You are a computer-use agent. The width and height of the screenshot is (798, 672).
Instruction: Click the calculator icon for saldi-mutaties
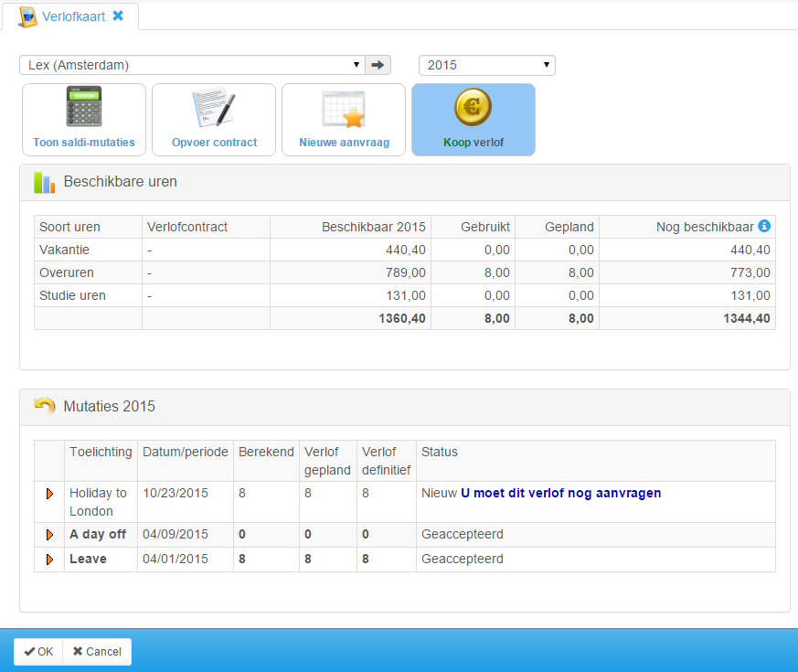click(x=83, y=108)
